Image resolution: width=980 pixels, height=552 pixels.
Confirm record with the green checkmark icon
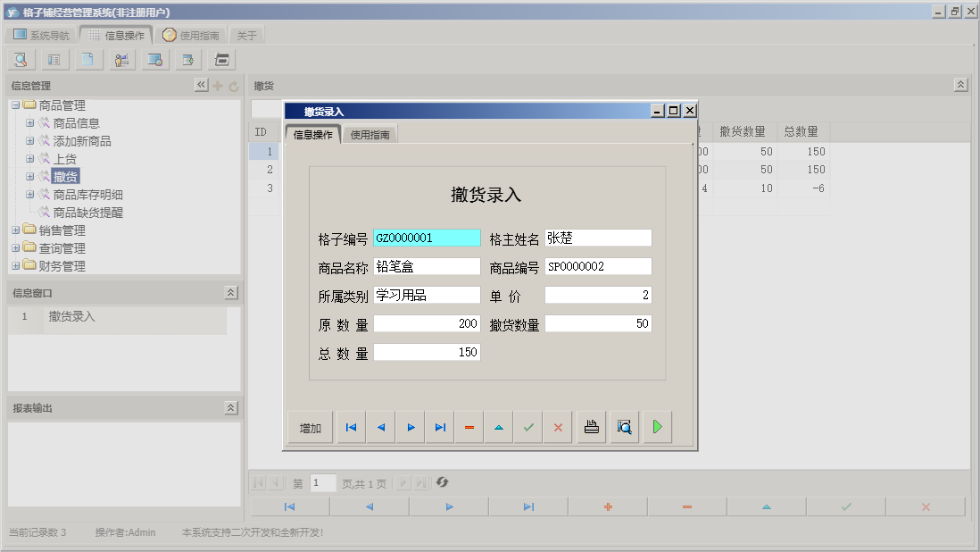(527, 426)
